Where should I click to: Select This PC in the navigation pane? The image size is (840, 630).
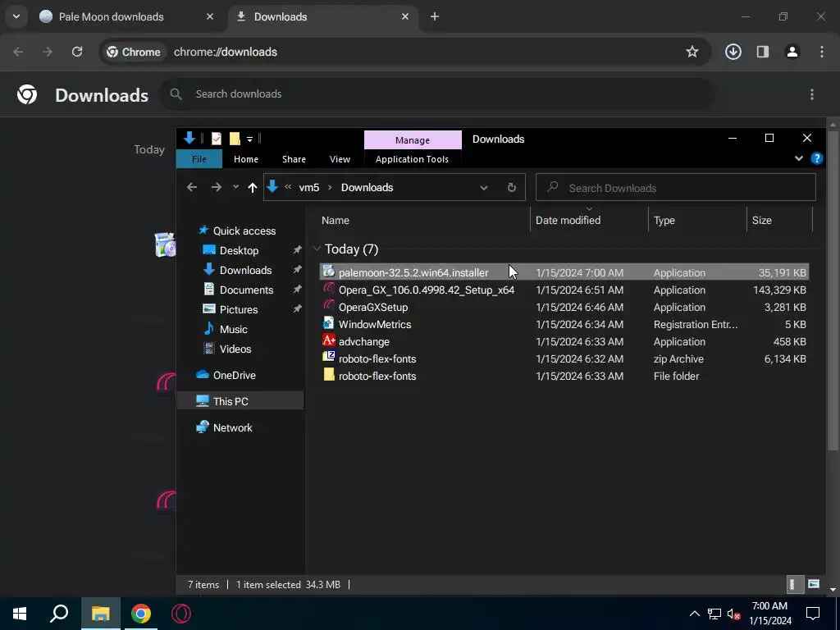click(x=231, y=401)
